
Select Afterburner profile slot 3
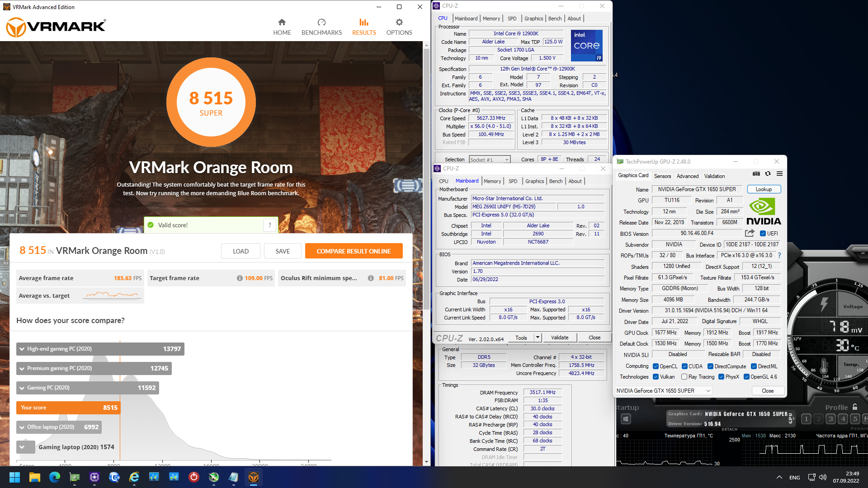pyautogui.click(x=830, y=419)
